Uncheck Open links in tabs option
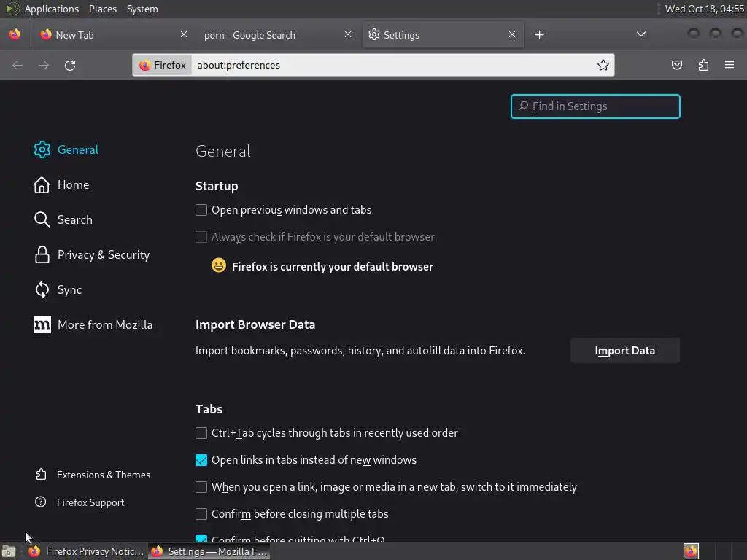The image size is (747, 560). click(201, 460)
